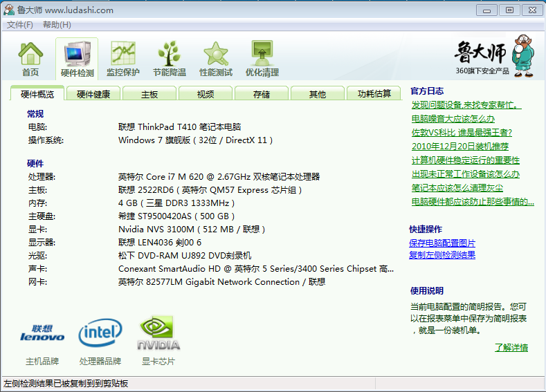
Task: Close the 鲁大师 window
Action: coord(532,10)
